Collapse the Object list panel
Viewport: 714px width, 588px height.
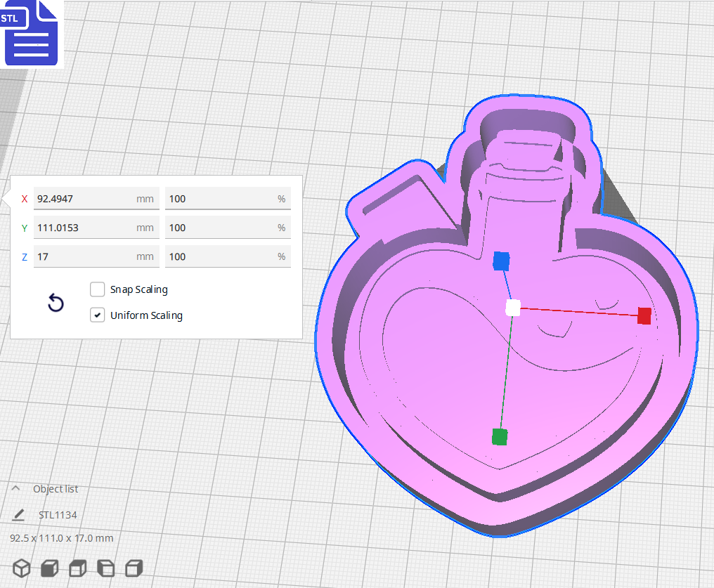point(15,488)
